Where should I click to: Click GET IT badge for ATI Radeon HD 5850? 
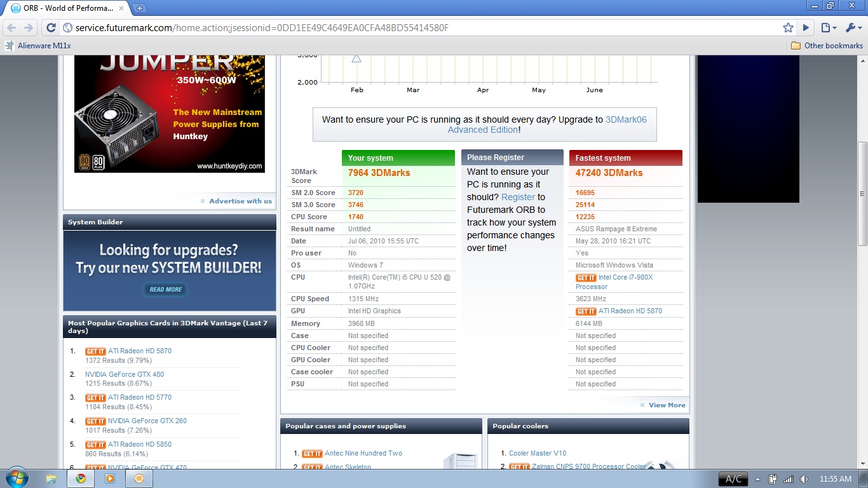(x=95, y=445)
